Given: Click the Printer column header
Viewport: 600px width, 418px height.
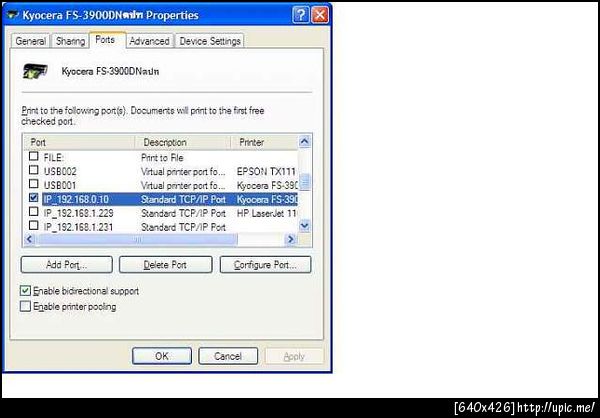Looking at the screenshot, I should [x=264, y=142].
